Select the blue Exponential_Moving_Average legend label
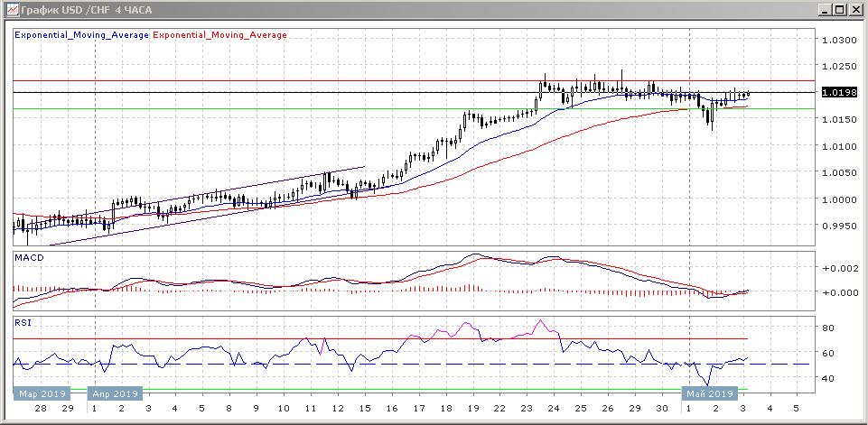The width and height of the screenshot is (868, 425). [x=81, y=35]
